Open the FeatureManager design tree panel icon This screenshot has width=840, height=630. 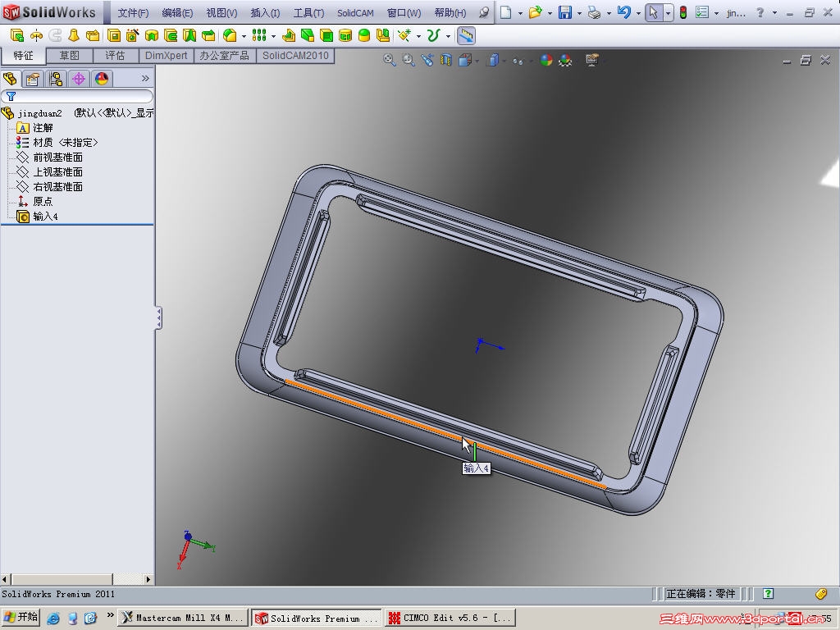[11, 78]
